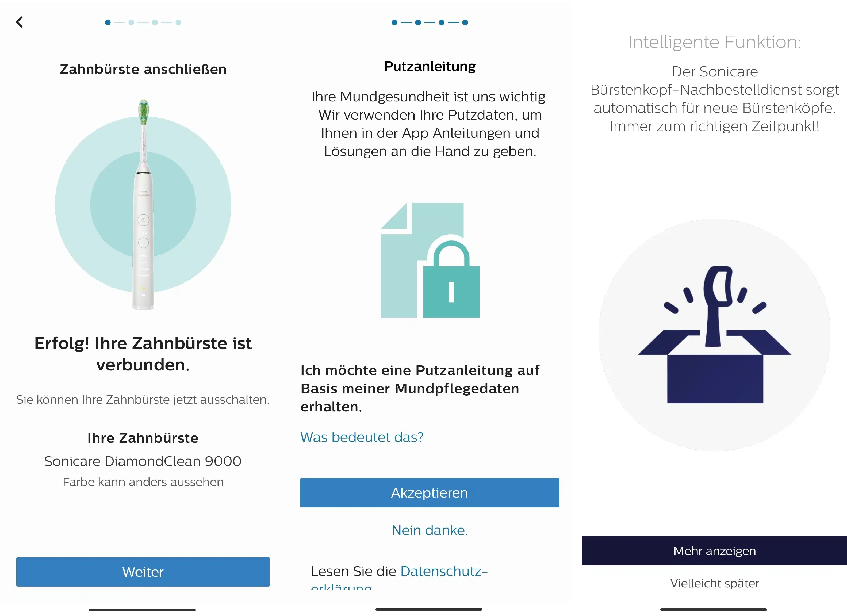Tap the locked document privacy icon
This screenshot has width=847, height=616.
[430, 260]
